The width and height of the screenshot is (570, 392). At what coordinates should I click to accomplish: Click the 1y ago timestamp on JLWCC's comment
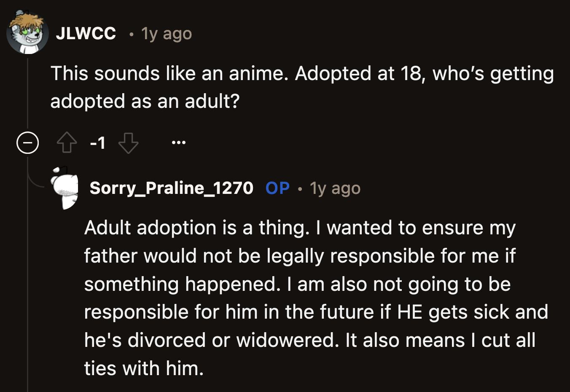166,34
